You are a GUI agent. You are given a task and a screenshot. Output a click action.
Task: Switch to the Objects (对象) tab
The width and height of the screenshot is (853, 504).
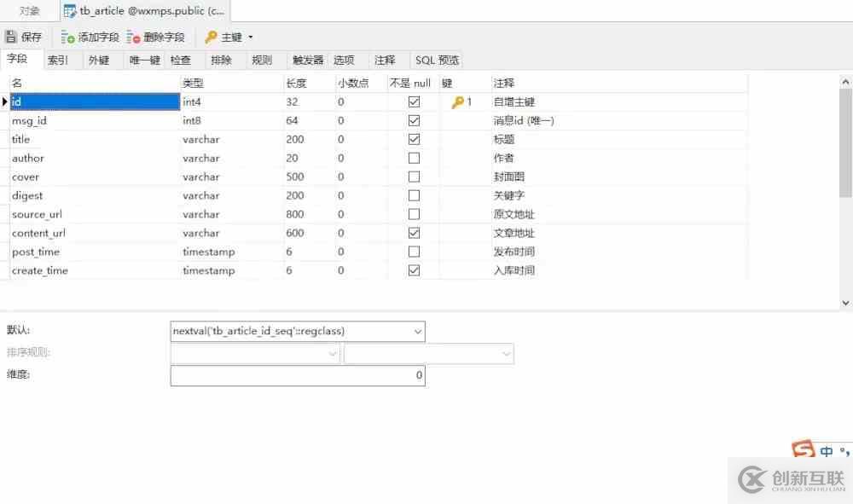(30, 11)
